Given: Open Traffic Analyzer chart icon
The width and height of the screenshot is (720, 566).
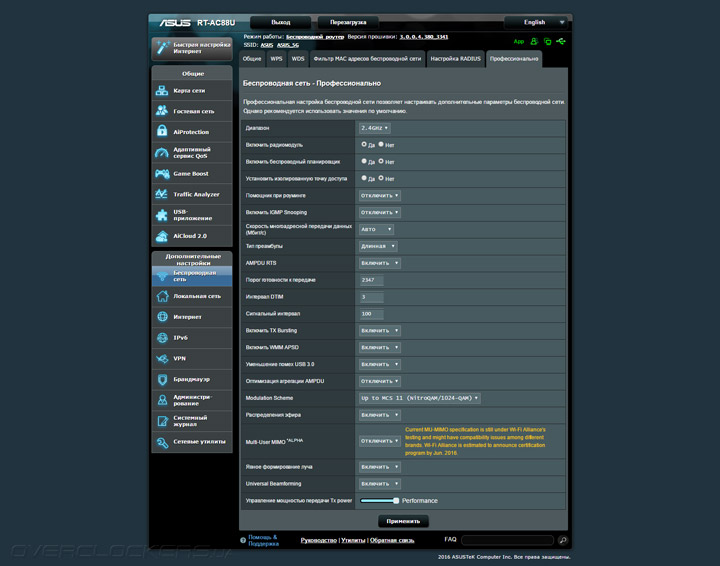Looking at the screenshot, I should coord(162,194).
